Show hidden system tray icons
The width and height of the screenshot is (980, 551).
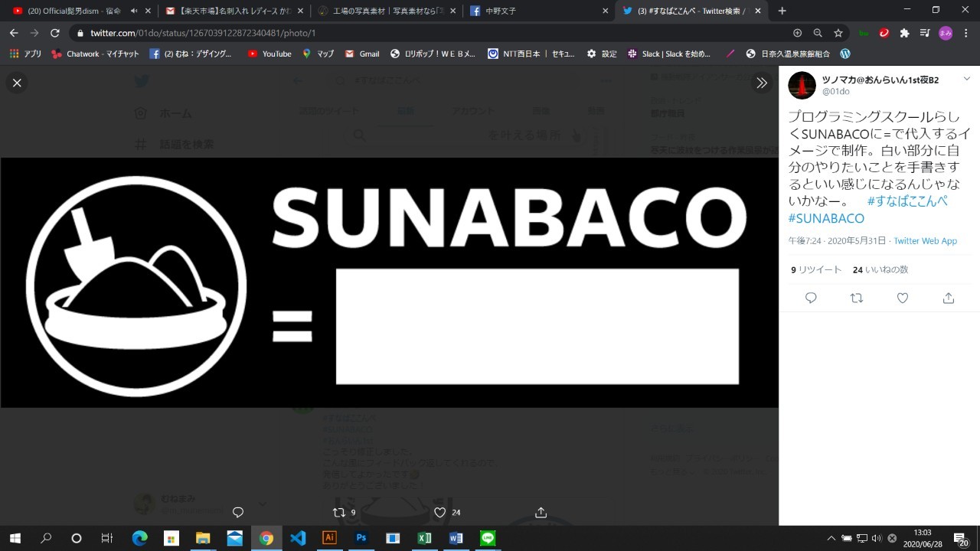click(x=831, y=538)
